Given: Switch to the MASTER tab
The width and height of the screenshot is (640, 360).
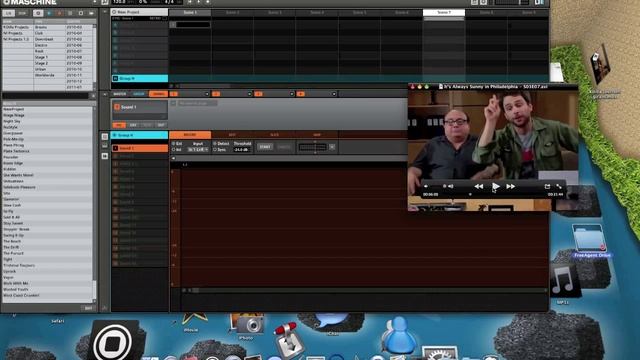Looking at the screenshot, I should 120,94.
